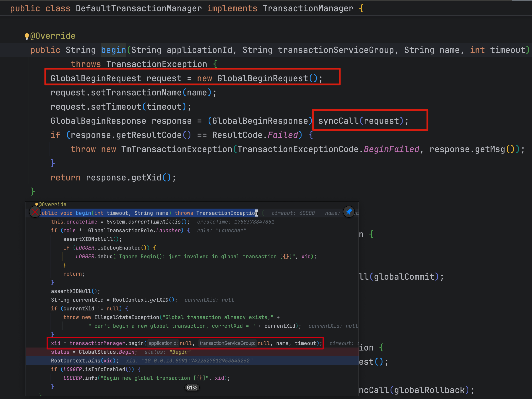Click the small lightbulb in overlay snippet
This screenshot has height=399, width=532.
pos(37,204)
